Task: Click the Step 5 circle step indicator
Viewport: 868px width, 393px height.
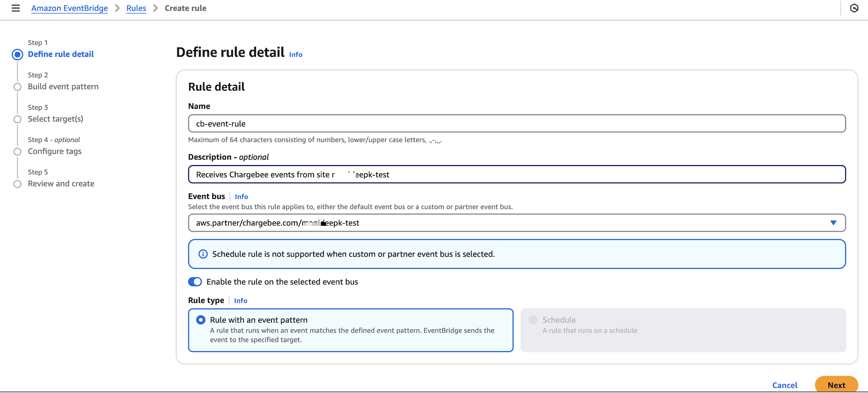Action: point(17,184)
